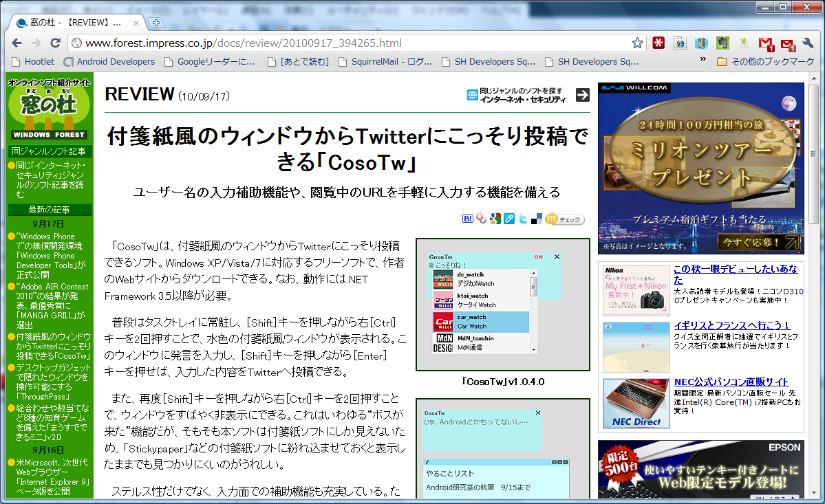Open the イギリスとフランスへ行こう！ link
The height and width of the screenshot is (504, 825).
point(732,325)
